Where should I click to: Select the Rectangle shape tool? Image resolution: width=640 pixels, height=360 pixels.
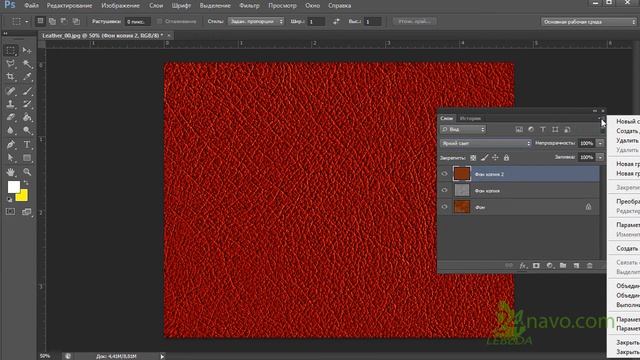coord(27,158)
